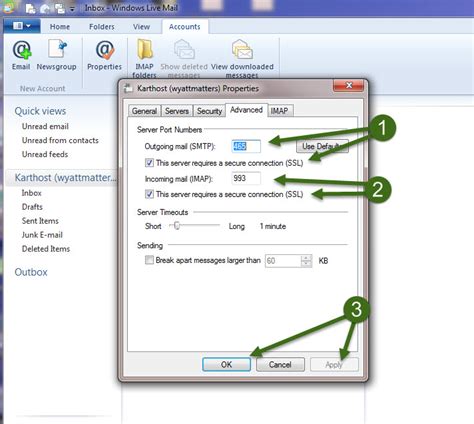The image size is (474, 424).
Task: Add a new Email account icon
Action: (21, 55)
